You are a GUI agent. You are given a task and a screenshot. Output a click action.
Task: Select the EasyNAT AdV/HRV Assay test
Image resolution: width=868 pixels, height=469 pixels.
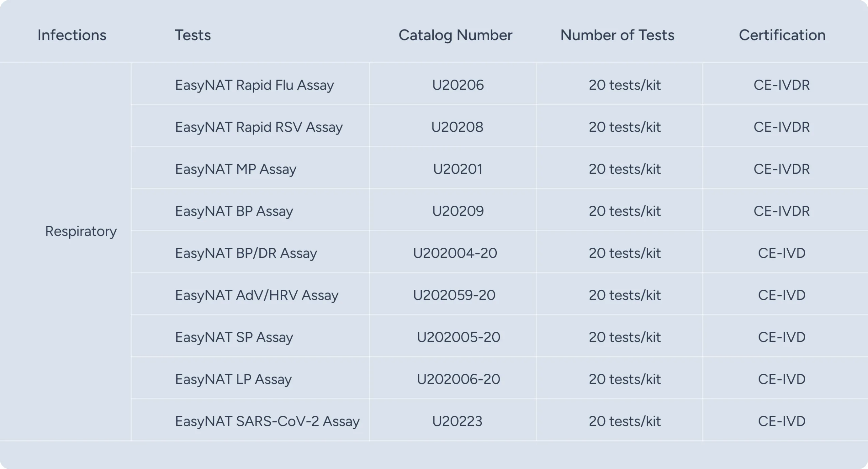point(257,295)
